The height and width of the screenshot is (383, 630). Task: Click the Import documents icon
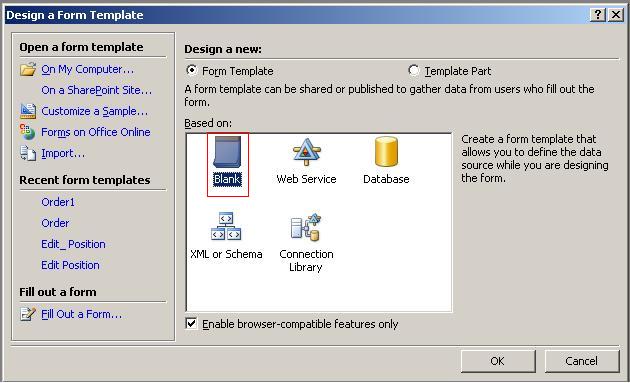pyautogui.click(x=28, y=153)
